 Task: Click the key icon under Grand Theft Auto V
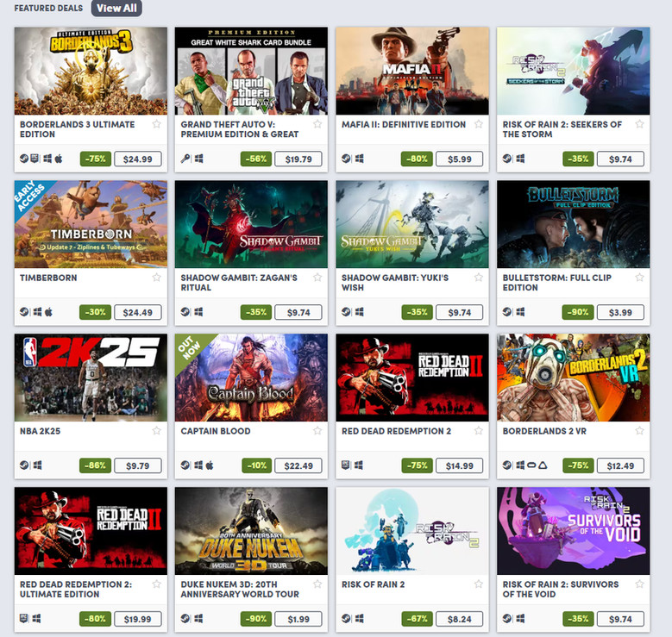(x=185, y=159)
